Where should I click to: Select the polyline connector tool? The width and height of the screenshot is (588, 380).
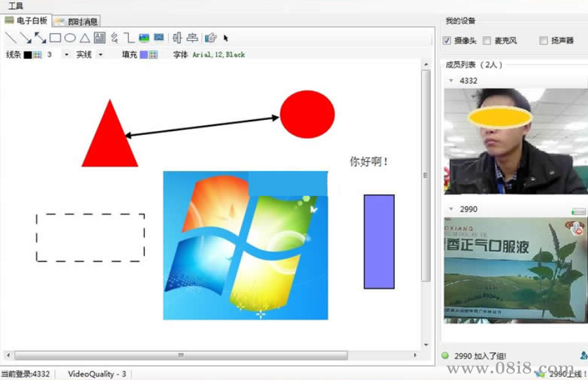pos(129,37)
